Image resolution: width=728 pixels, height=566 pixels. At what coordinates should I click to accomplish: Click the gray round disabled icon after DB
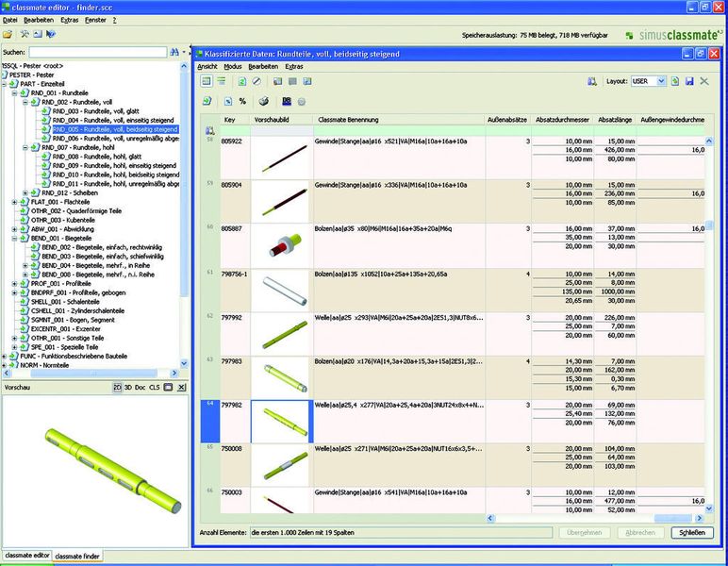click(x=302, y=102)
